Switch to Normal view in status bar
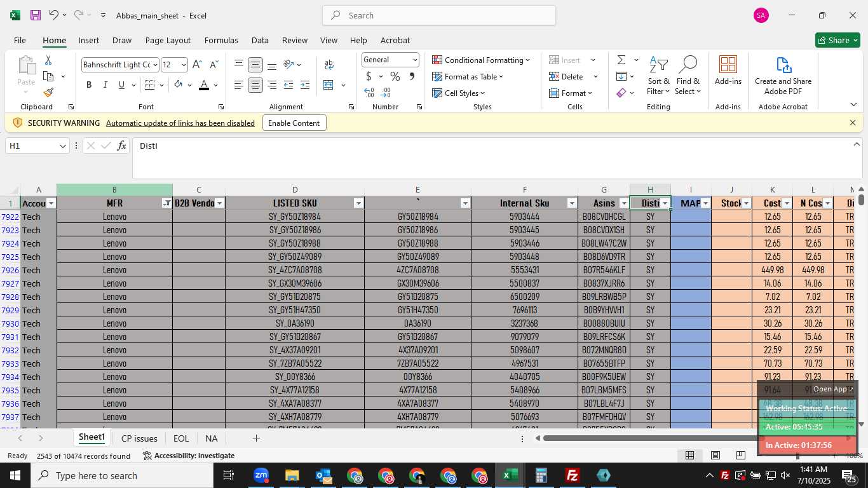 pyautogui.click(x=689, y=455)
